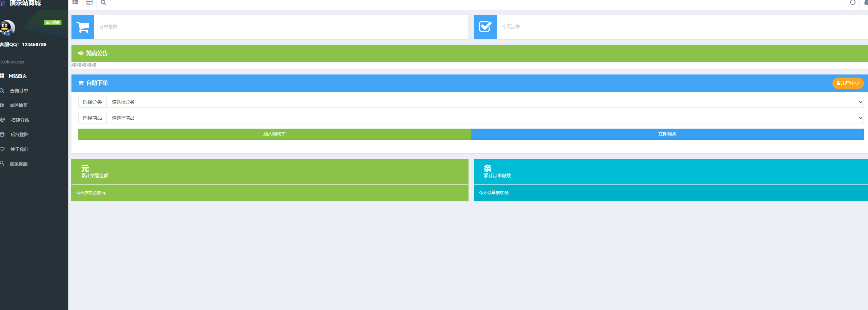868x310 pixels.
Task: Open 查询订单 from the sidebar
Action: point(19,91)
